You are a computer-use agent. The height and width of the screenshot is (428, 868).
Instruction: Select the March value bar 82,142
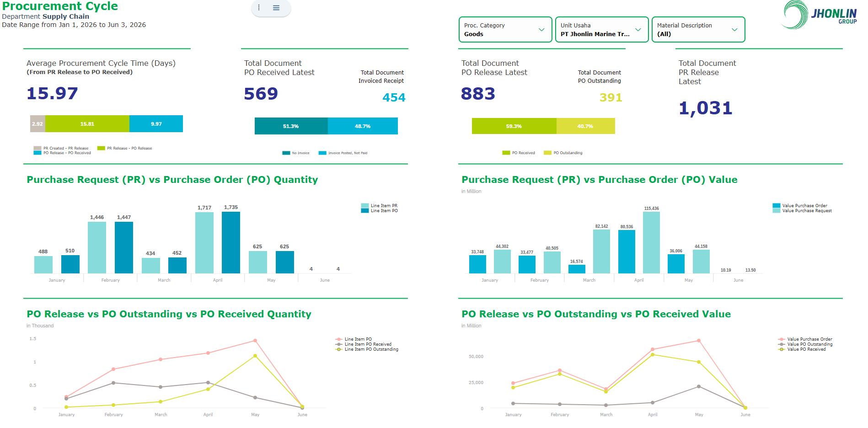pyautogui.click(x=601, y=251)
